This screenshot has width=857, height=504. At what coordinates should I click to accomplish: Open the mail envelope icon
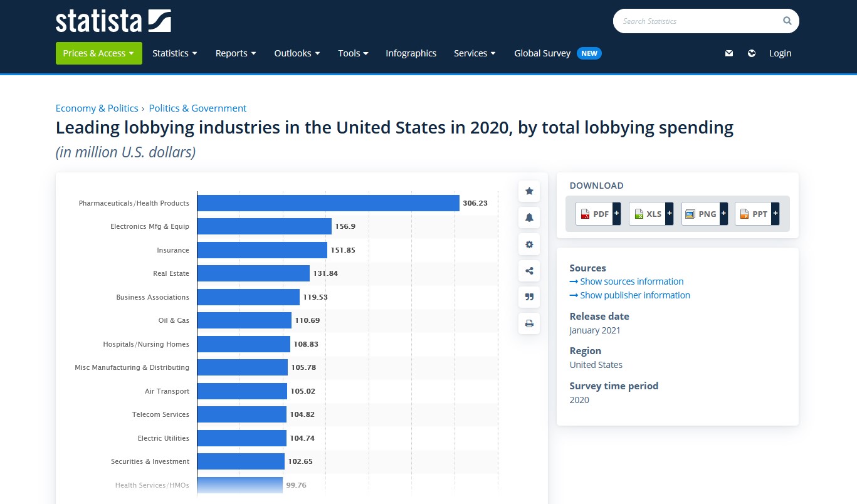pos(729,53)
